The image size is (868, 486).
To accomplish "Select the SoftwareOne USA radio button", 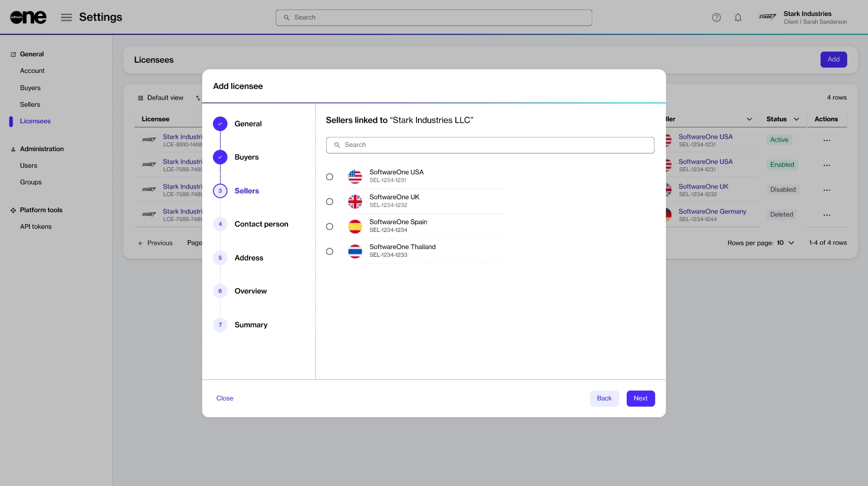I will pos(330,177).
